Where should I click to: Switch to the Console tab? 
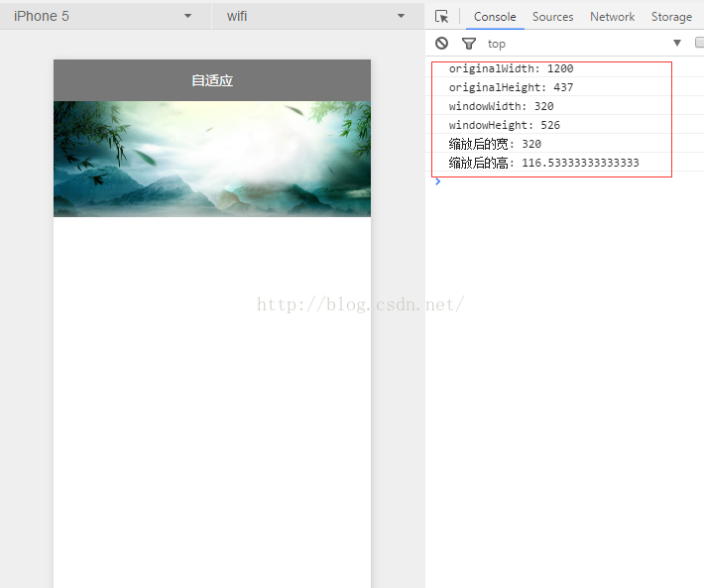(495, 17)
